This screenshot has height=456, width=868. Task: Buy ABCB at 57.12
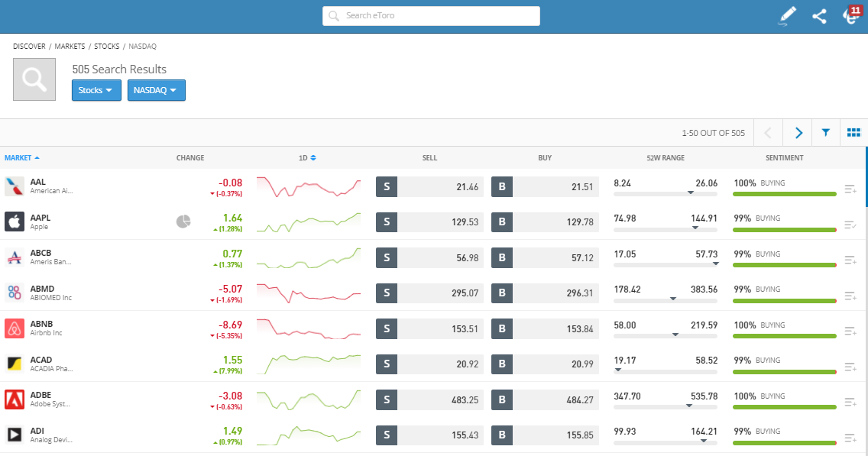(545, 257)
